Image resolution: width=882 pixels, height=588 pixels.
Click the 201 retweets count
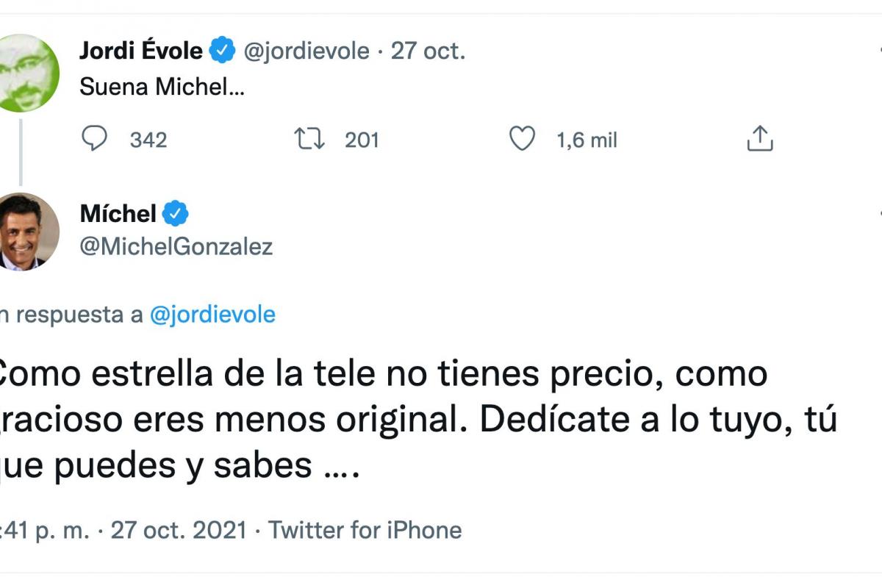(x=362, y=140)
